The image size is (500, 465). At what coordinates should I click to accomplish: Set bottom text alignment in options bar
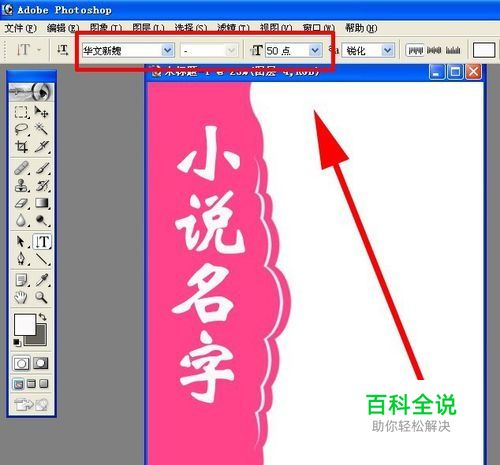click(x=453, y=50)
